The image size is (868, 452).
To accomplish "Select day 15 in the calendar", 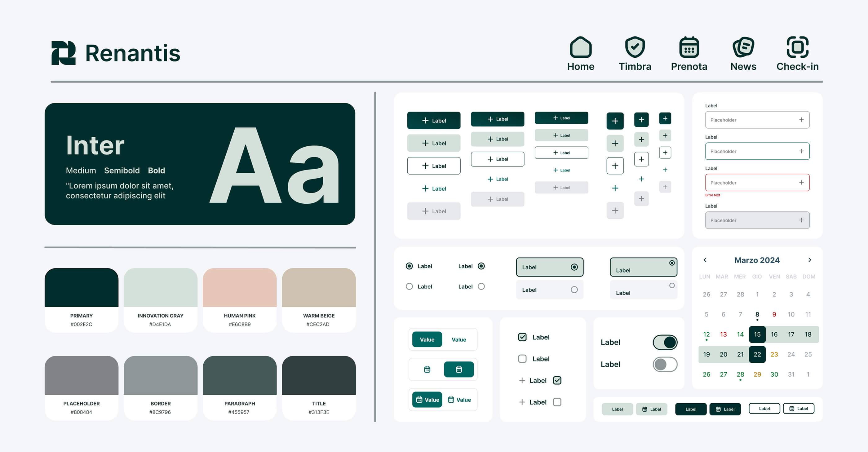I will tap(757, 335).
